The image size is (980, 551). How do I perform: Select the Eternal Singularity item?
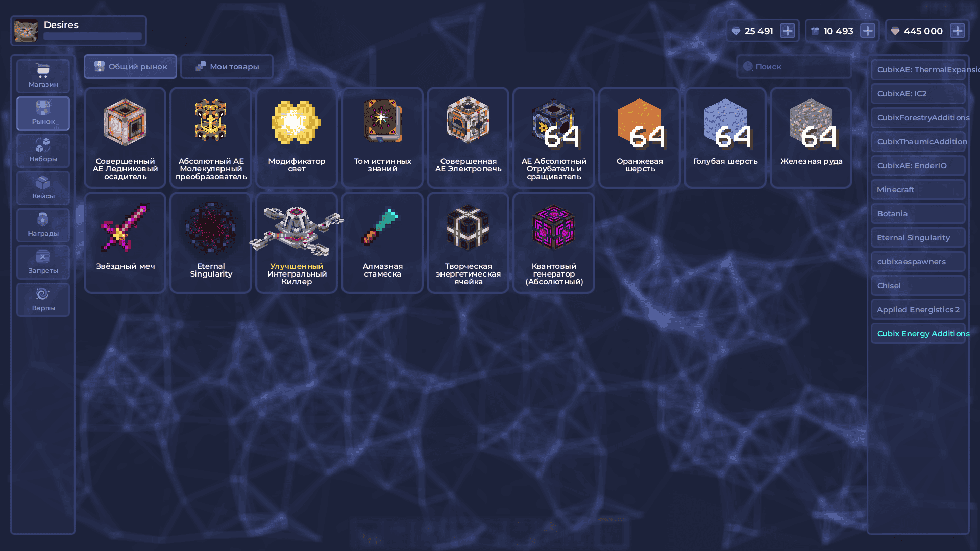pyautogui.click(x=211, y=242)
